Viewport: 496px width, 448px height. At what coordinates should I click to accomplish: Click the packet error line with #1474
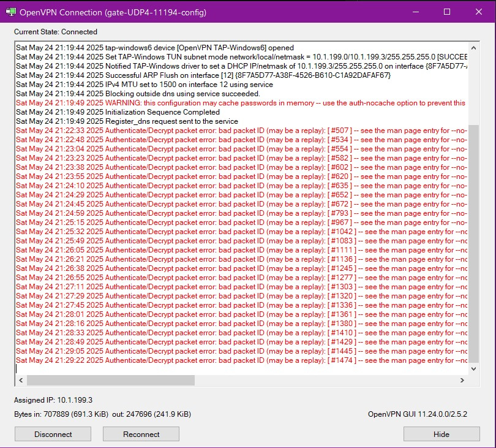[241, 360]
